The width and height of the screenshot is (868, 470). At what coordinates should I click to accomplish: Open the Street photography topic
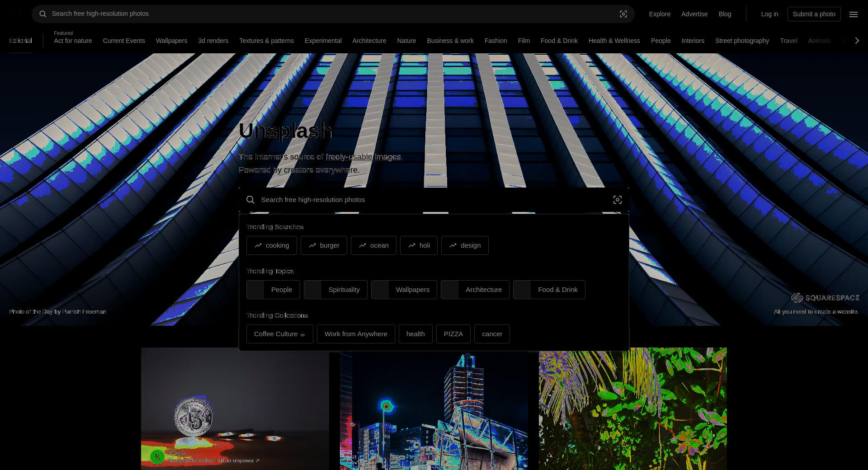point(742,41)
